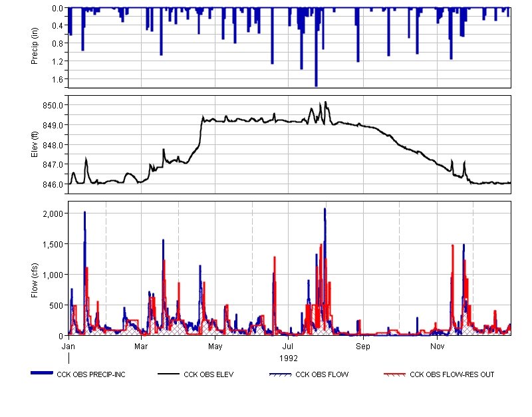Click the 500 flow axis value
The height and width of the screenshot is (417, 532).
57,306
